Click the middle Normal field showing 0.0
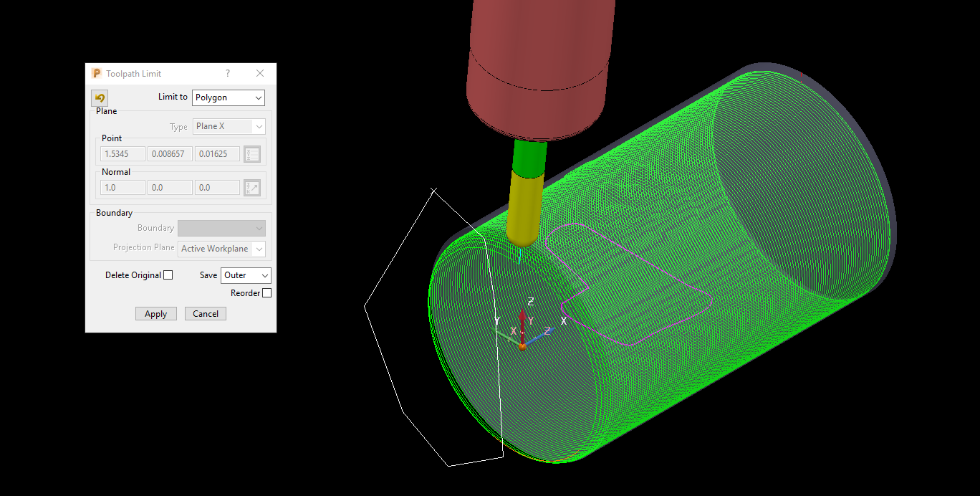Image resolution: width=980 pixels, height=496 pixels. [170, 188]
